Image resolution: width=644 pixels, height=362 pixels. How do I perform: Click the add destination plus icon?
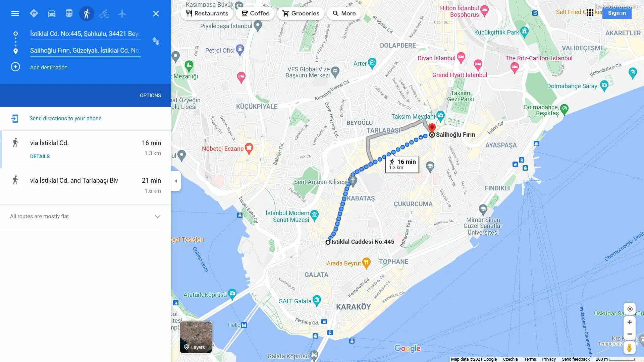15,67
